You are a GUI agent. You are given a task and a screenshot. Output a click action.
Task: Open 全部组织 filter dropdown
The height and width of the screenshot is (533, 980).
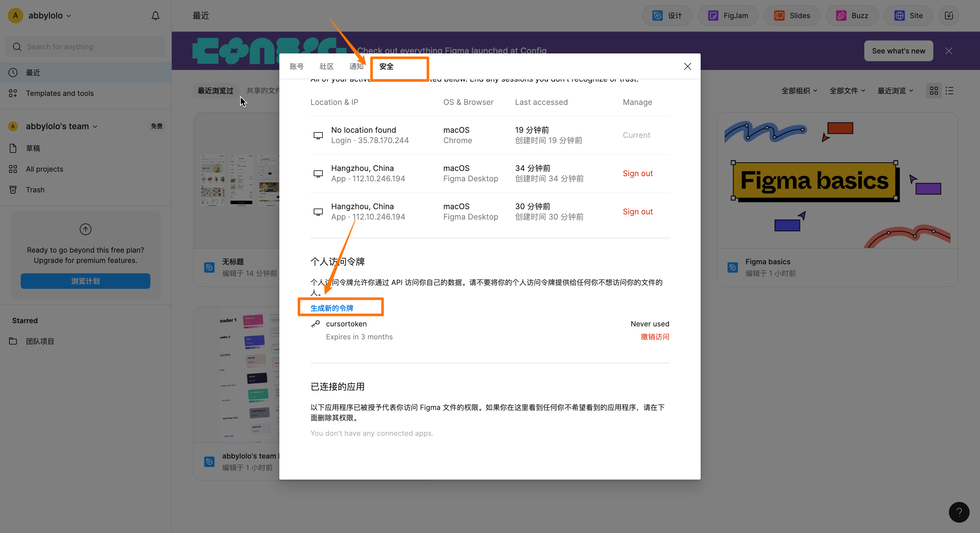click(x=799, y=90)
